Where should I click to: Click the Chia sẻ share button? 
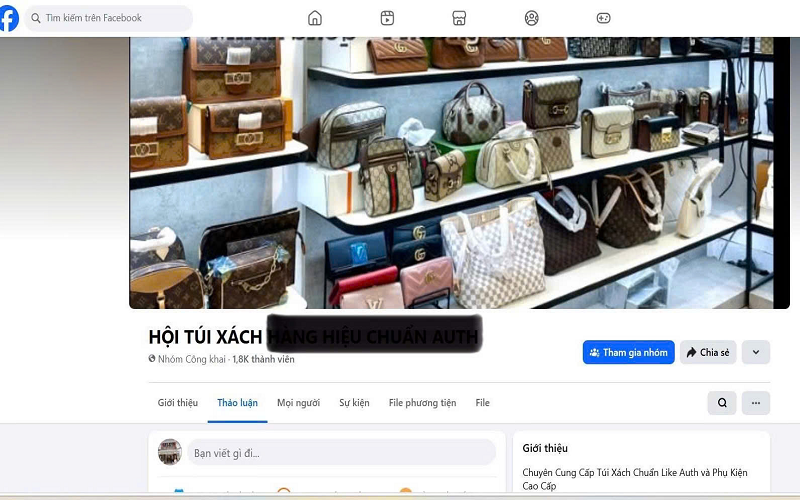(708, 352)
